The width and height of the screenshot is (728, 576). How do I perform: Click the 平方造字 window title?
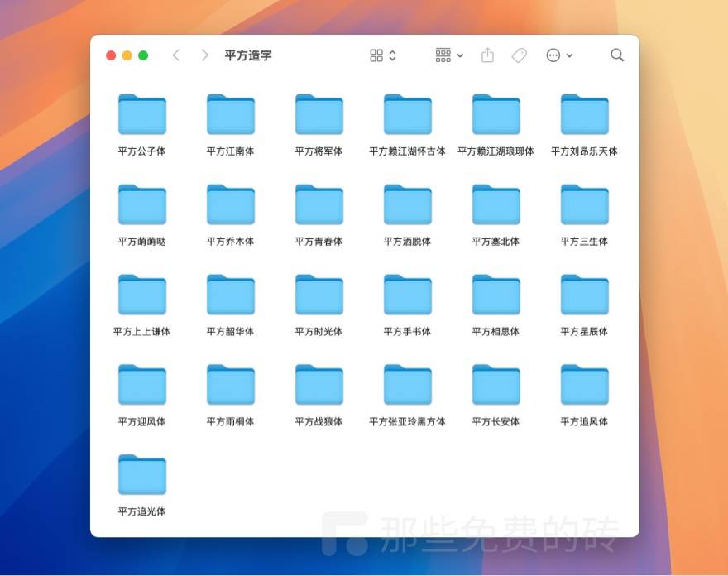tap(246, 55)
